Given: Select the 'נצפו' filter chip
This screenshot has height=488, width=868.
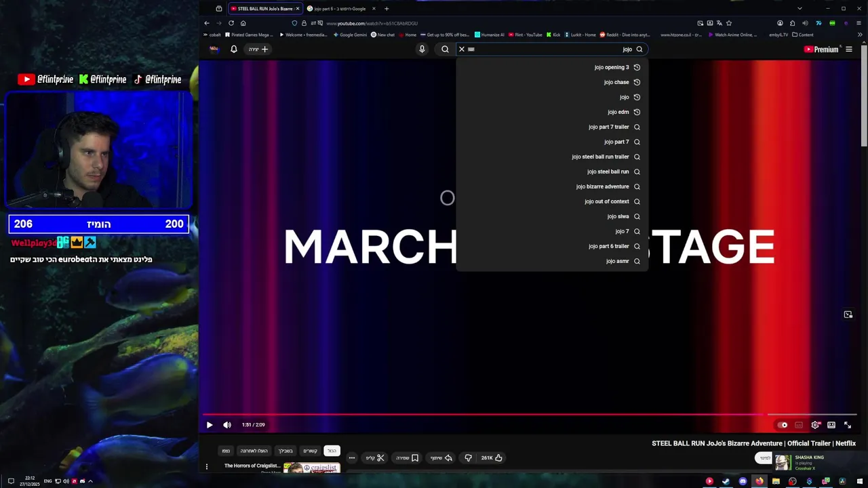Looking at the screenshot, I should pos(226,451).
